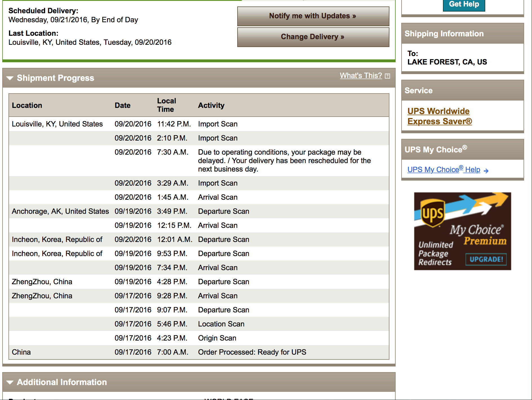This screenshot has width=532, height=400.
Task: Select the 7:34 P.M. Arrival Scan time
Action: pyautogui.click(x=172, y=268)
